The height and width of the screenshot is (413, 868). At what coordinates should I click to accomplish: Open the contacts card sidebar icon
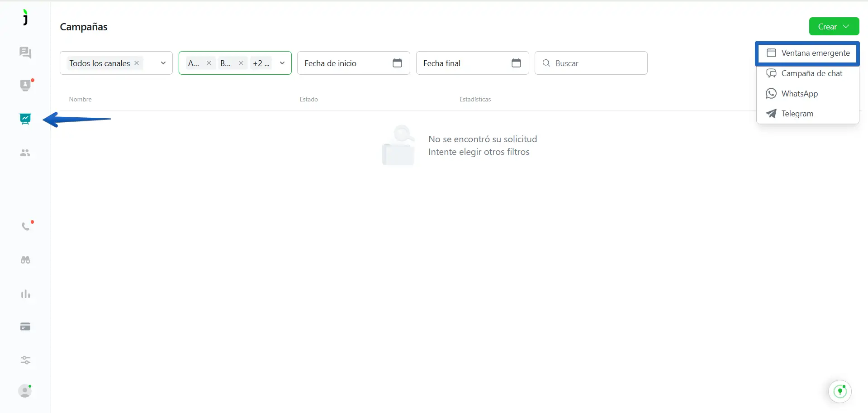click(x=25, y=85)
